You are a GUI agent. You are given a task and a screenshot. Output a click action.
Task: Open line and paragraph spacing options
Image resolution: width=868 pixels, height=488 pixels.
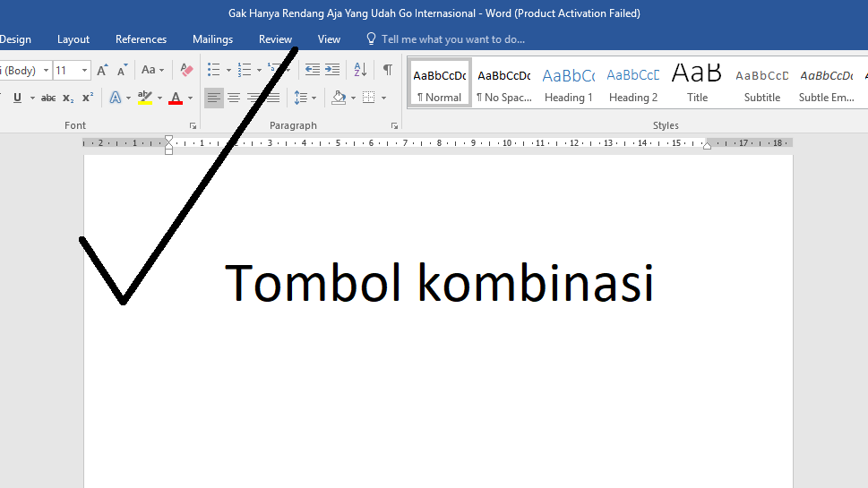point(305,98)
